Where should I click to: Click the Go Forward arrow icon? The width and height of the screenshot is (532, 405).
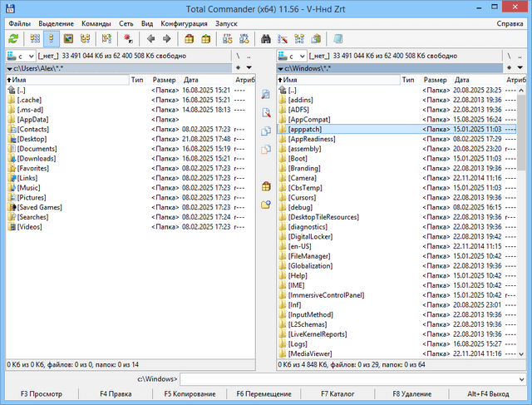[168, 38]
